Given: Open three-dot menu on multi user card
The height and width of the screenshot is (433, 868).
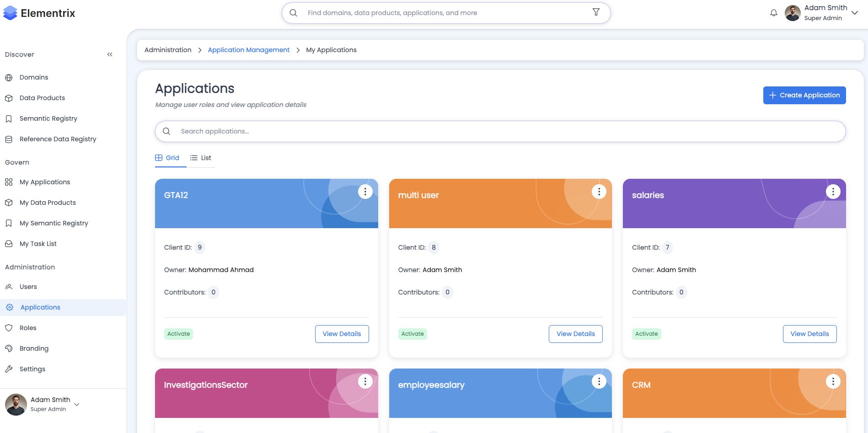Looking at the screenshot, I should [x=599, y=192].
